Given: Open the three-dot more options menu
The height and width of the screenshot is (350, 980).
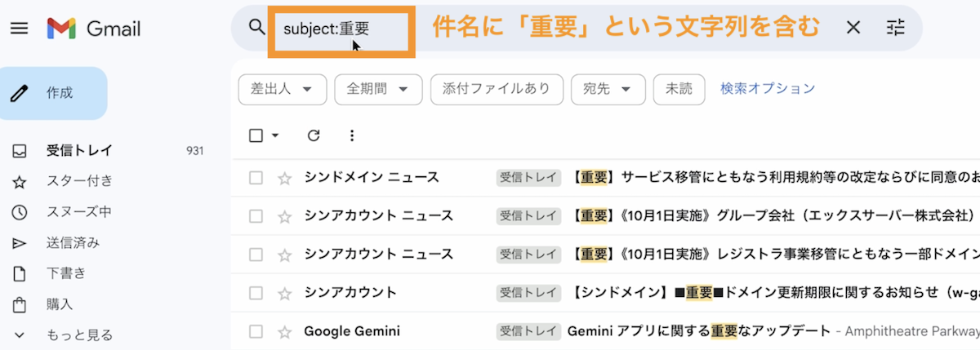Looking at the screenshot, I should click(352, 135).
